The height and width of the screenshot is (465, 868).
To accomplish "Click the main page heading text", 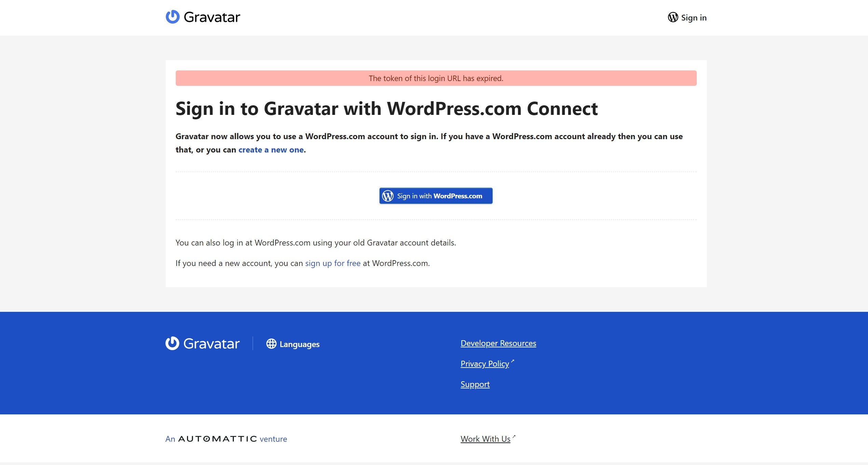I will coord(386,109).
